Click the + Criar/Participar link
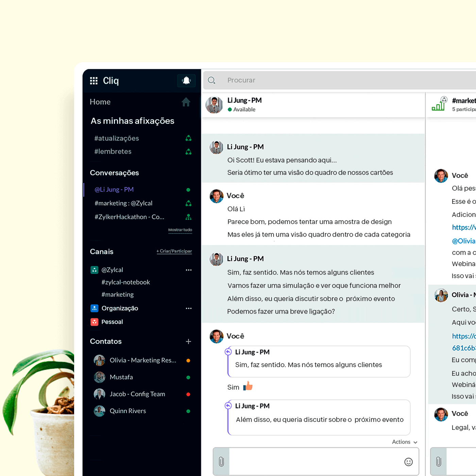The width and height of the screenshot is (476, 476). (174, 251)
